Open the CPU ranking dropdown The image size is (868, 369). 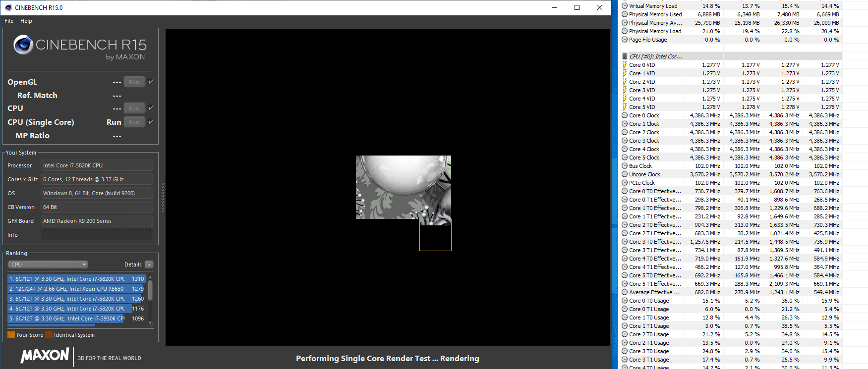48,264
